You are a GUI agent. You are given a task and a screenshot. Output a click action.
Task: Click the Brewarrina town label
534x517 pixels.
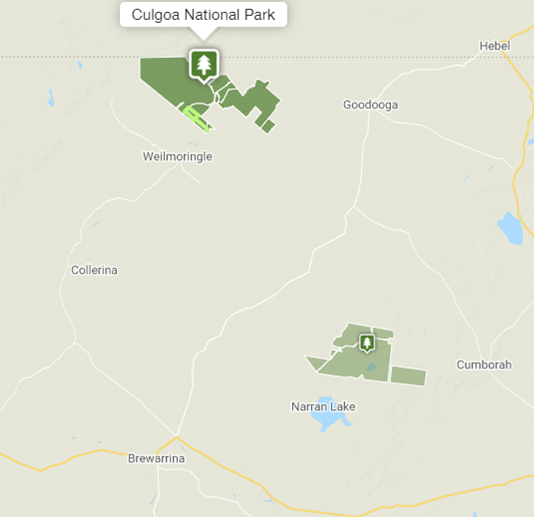(156, 458)
